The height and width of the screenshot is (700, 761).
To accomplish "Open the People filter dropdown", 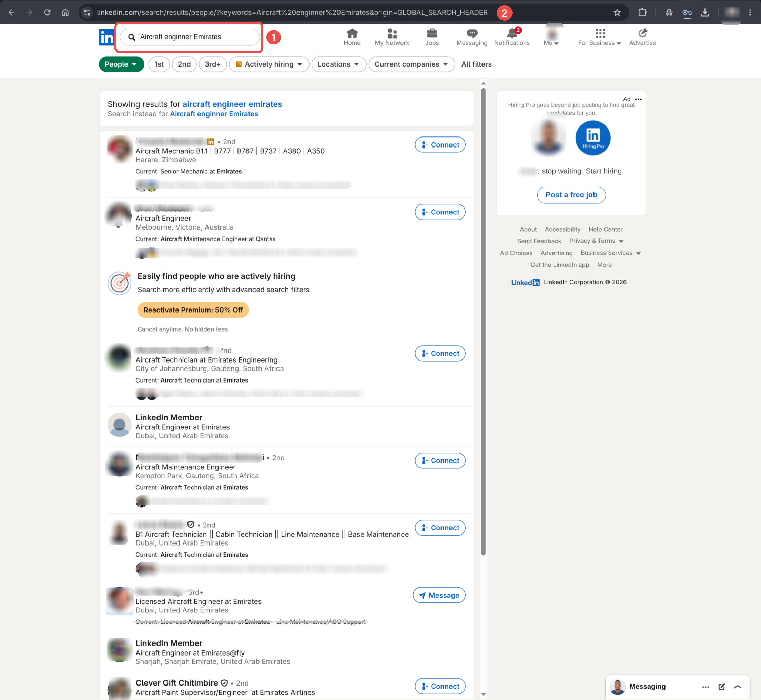I will (x=121, y=64).
